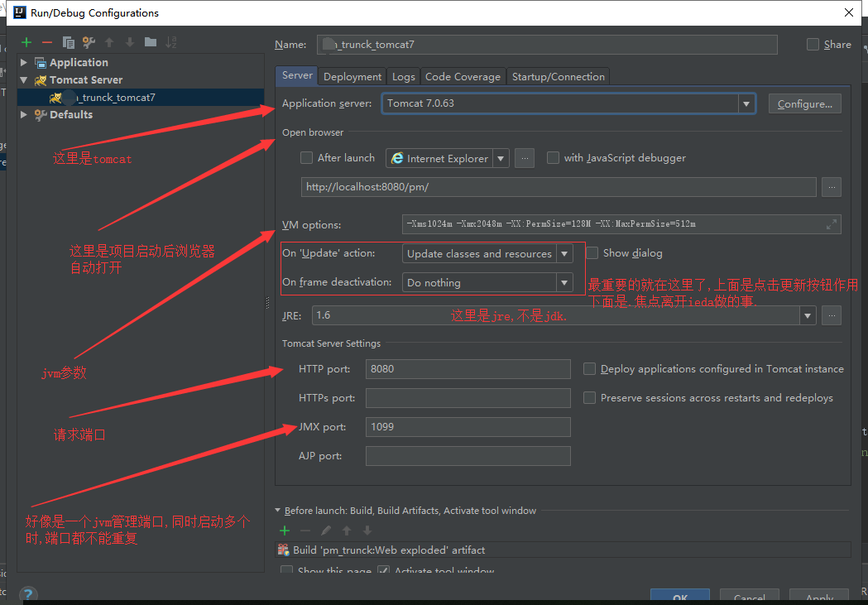Open the Logs tab

(404, 76)
